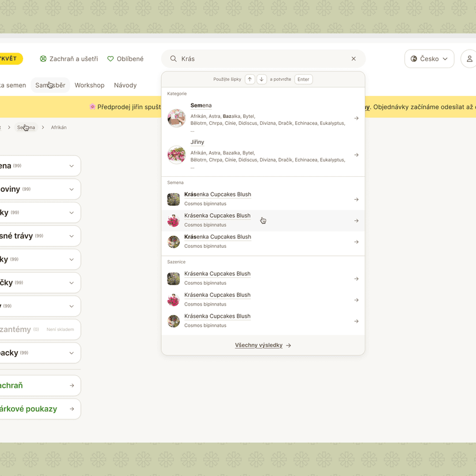The height and width of the screenshot is (476, 476).
Task: Click the Enter key hint button
Action: pyautogui.click(x=303, y=79)
